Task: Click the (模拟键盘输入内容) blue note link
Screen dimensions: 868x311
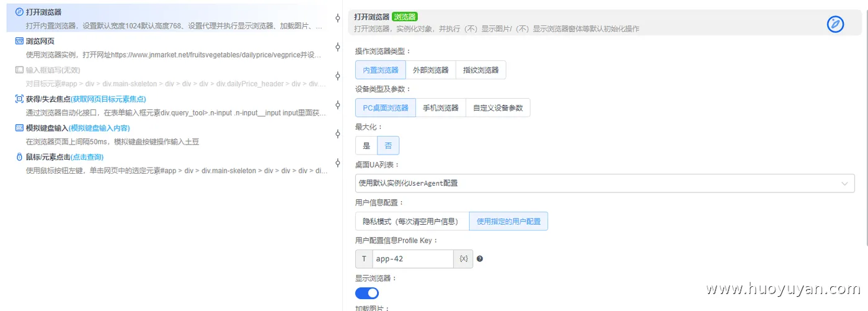Action: pos(99,128)
